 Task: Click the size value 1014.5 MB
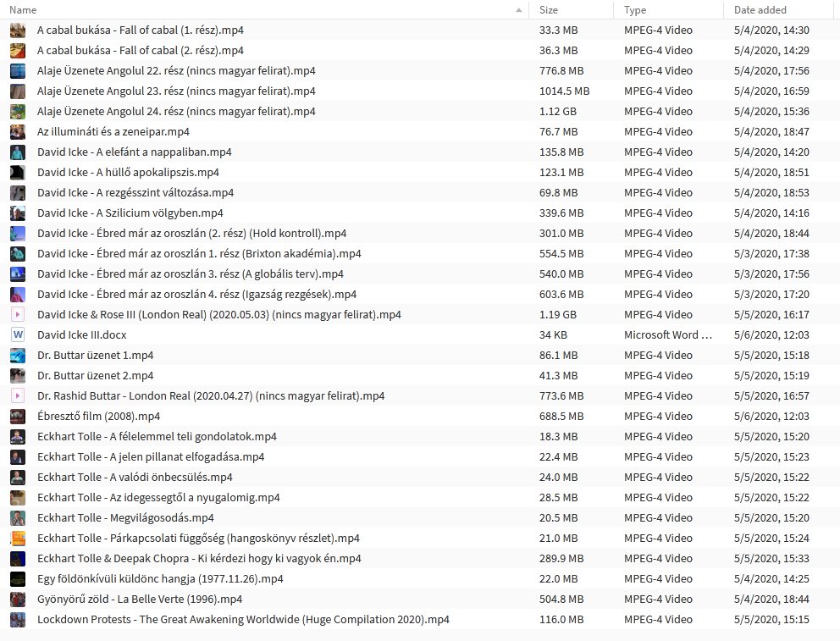pos(564,91)
